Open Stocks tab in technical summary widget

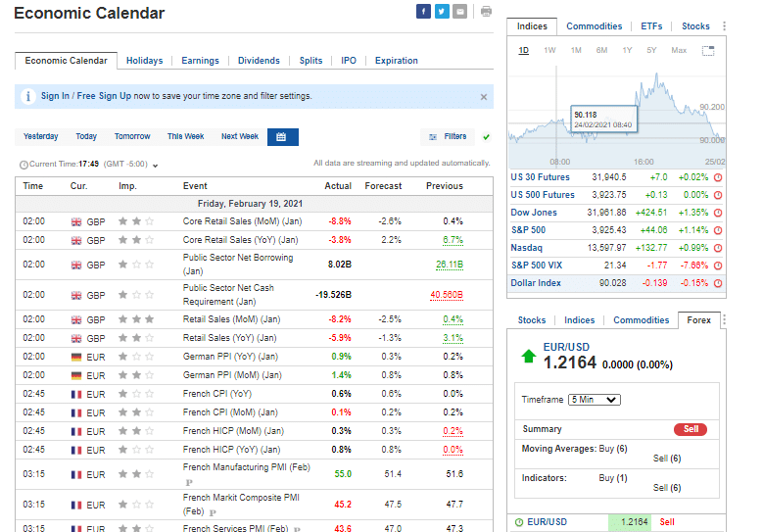pos(532,320)
